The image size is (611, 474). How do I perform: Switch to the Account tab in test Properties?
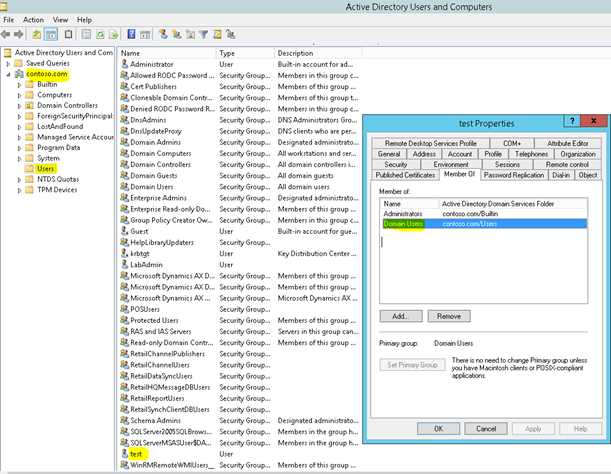[x=460, y=154]
